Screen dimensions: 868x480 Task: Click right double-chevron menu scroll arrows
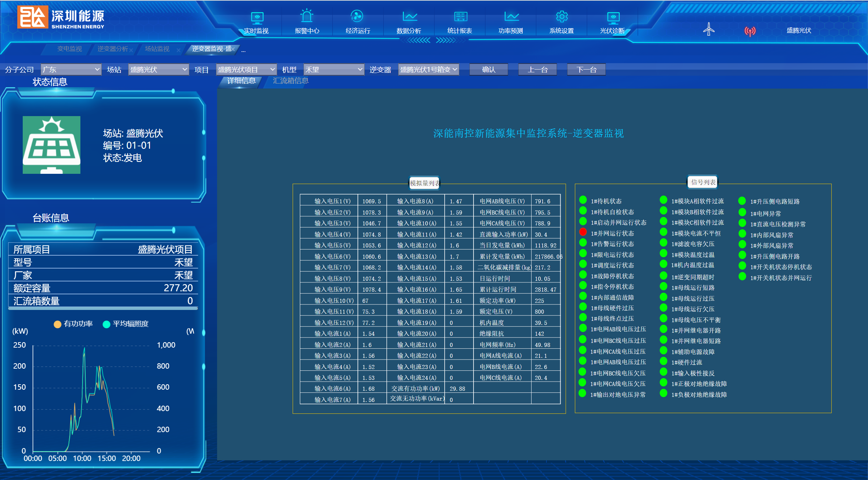(446, 40)
